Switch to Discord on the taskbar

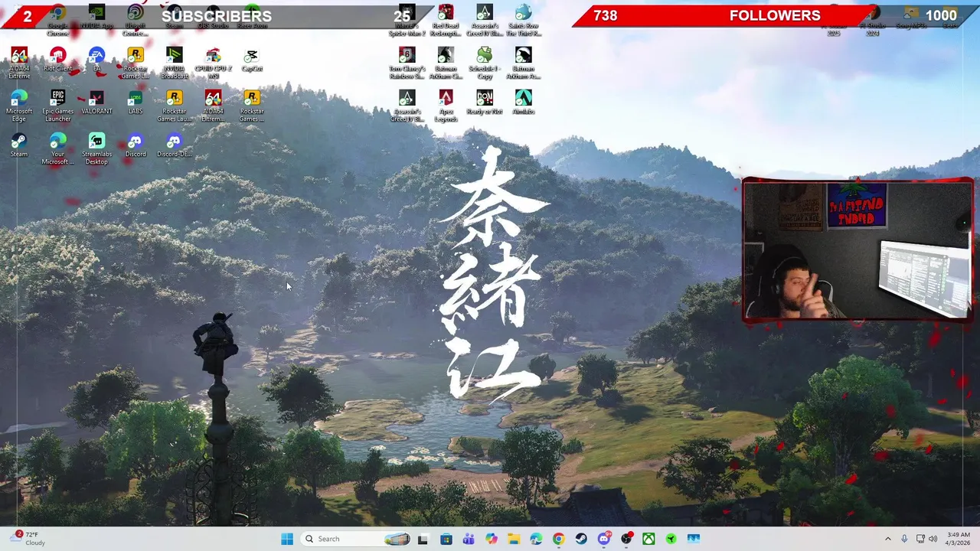604,539
